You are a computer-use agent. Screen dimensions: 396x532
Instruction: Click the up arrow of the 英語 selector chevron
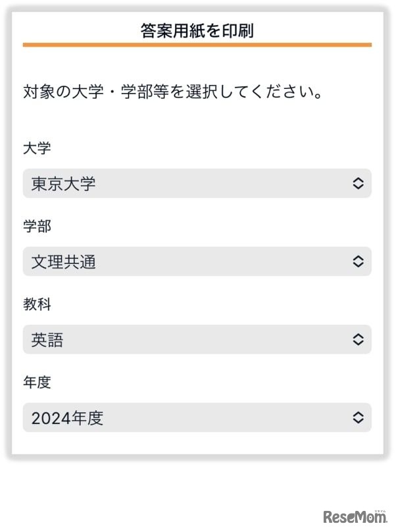(359, 336)
